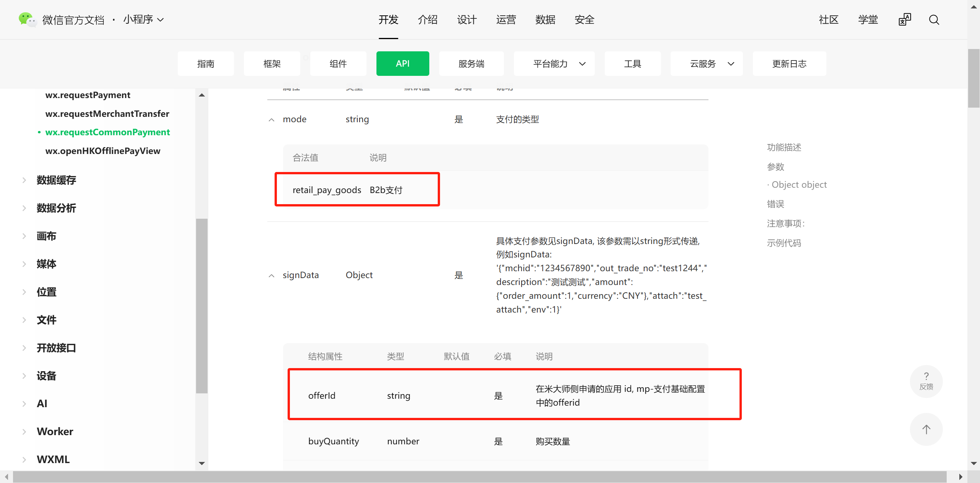Select the 工具 sub-tab
Image resolution: width=980 pixels, height=483 pixels.
tap(633, 64)
